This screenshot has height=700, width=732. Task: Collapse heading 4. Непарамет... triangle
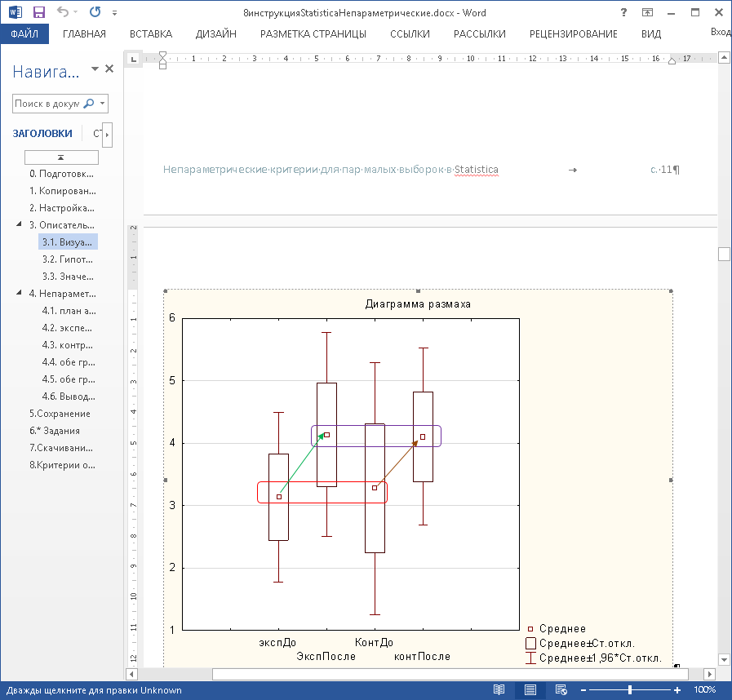[x=19, y=293]
